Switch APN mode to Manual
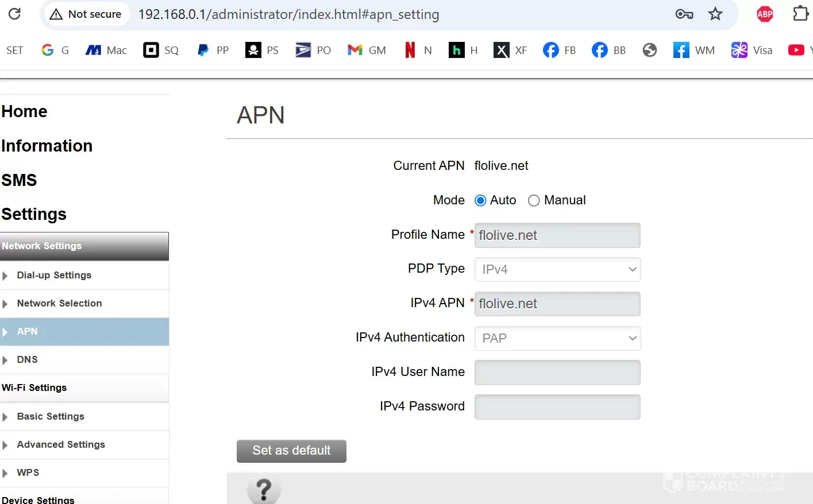This screenshot has height=504, width=813. 534,200
